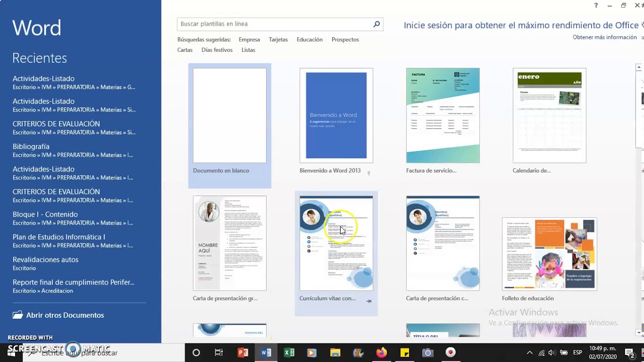644x362 pixels.
Task: Click the battery icon in system tray
Action: (563, 353)
